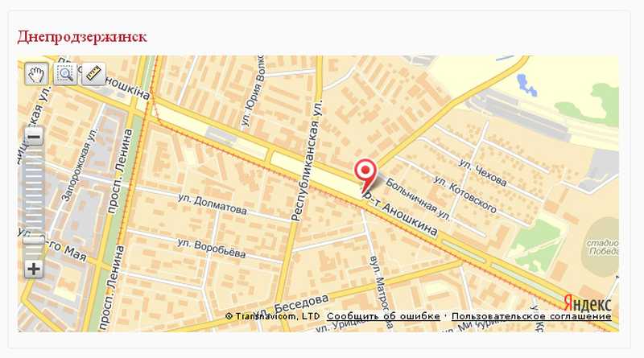The width and height of the screenshot is (644, 358).
Task: Click the Днепродзержинск heading
Action: pos(82,36)
